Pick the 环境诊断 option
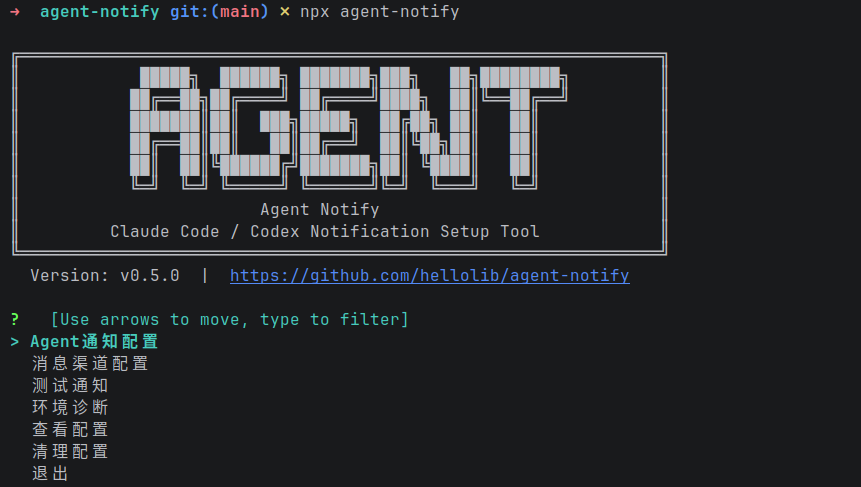The height and width of the screenshot is (487, 861). coord(70,407)
